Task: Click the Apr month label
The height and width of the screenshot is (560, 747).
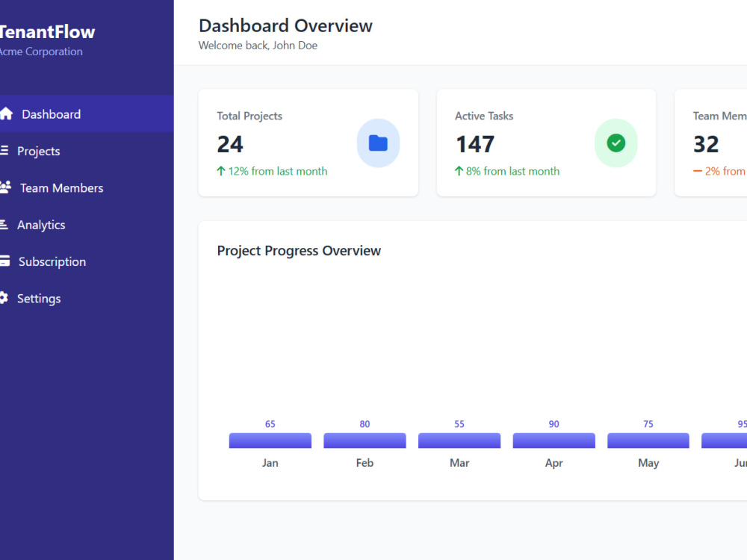Action: (x=554, y=463)
